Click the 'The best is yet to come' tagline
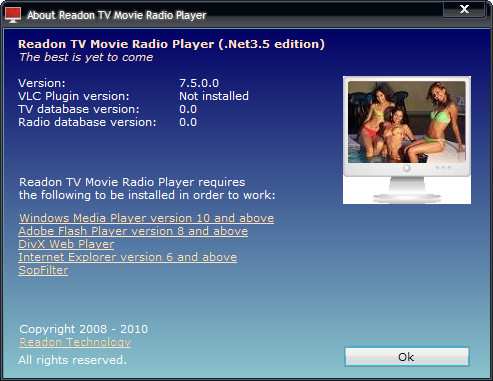 click(86, 57)
